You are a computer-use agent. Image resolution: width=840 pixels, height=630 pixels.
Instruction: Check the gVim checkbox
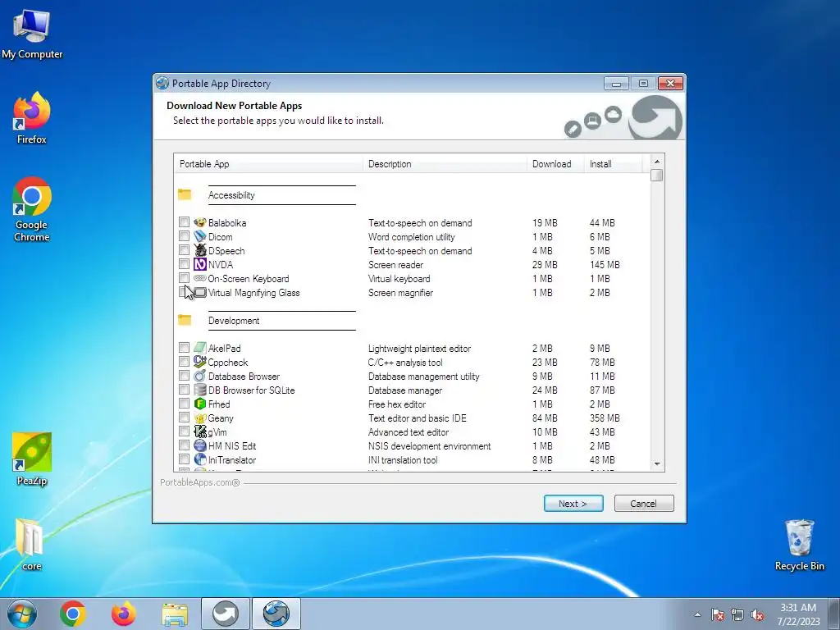point(184,431)
